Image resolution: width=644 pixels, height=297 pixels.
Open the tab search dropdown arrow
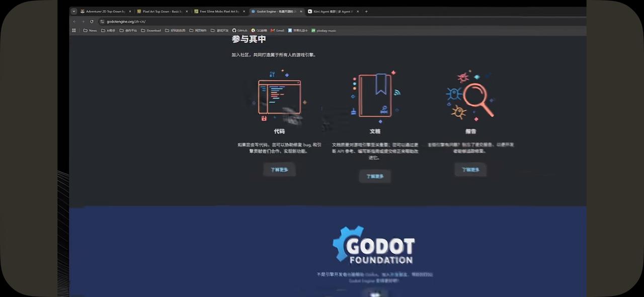click(x=74, y=11)
